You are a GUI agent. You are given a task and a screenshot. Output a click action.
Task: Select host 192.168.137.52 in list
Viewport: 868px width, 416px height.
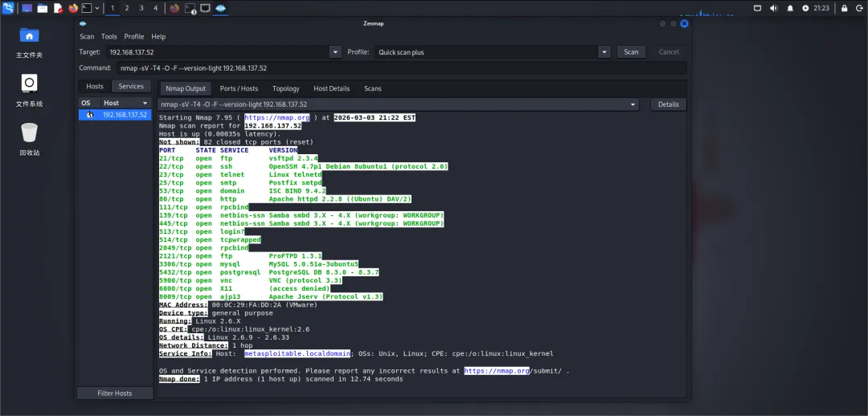115,115
